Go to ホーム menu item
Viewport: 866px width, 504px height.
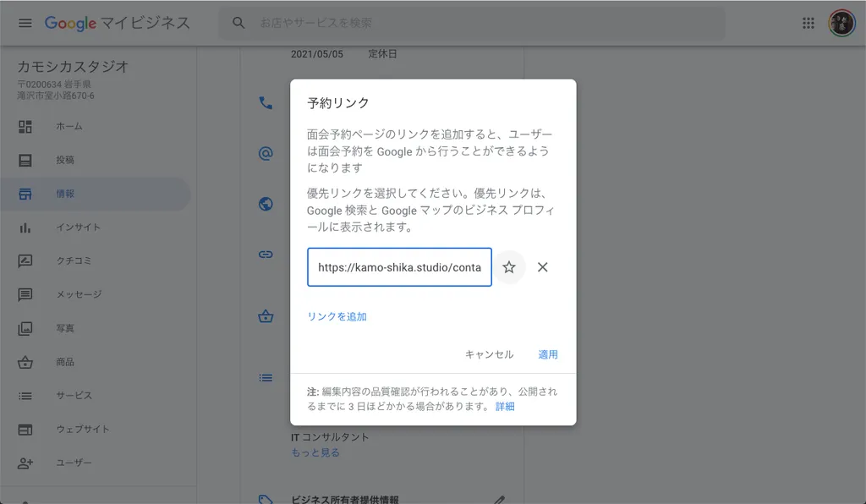point(69,126)
